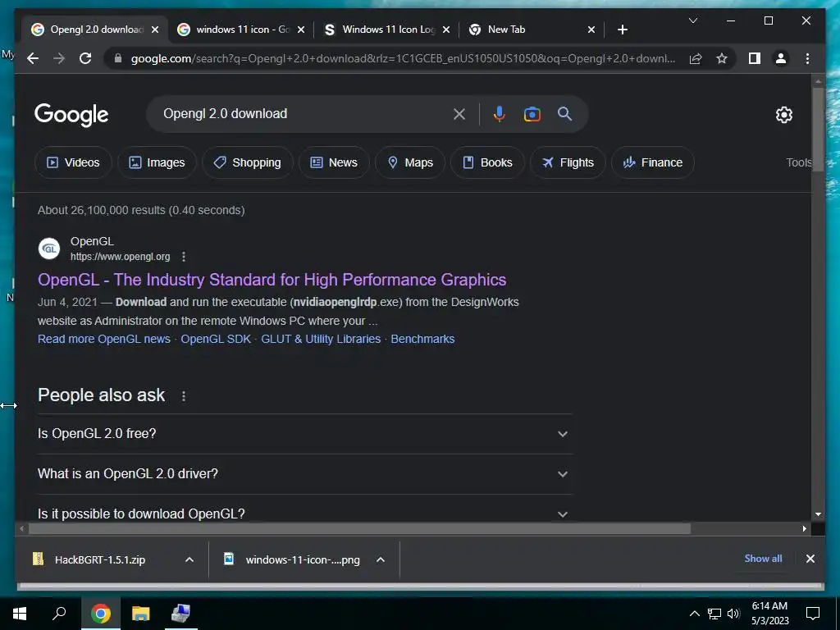Viewport: 840px width, 630px height.
Task: Click the padlock site info icon
Action: [118, 58]
